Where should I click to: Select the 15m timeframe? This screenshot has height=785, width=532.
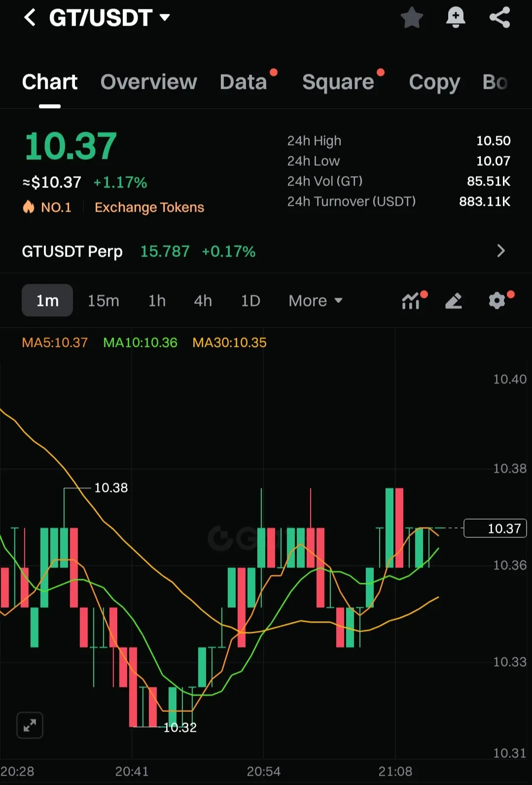(x=104, y=300)
